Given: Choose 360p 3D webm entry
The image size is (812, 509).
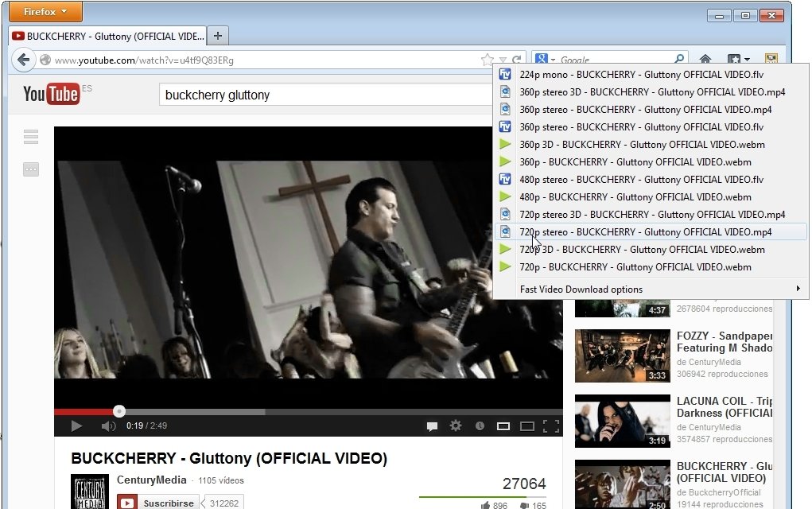Looking at the screenshot, I should (651, 145).
